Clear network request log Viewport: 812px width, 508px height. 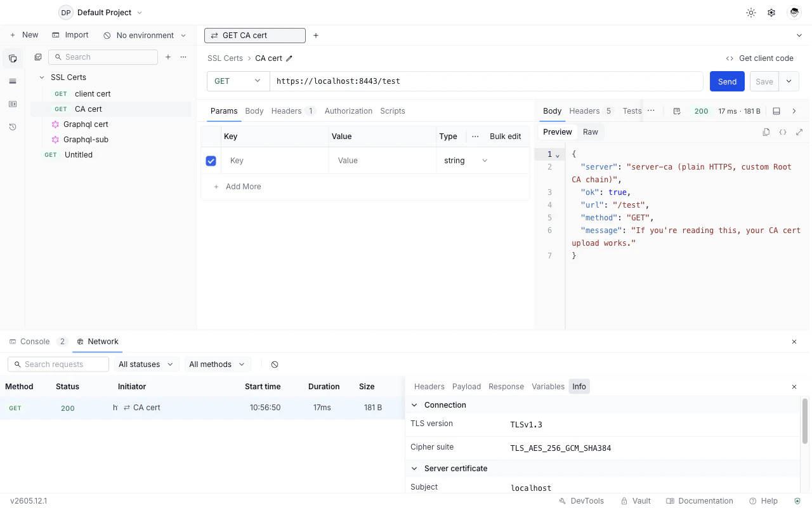pyautogui.click(x=275, y=364)
